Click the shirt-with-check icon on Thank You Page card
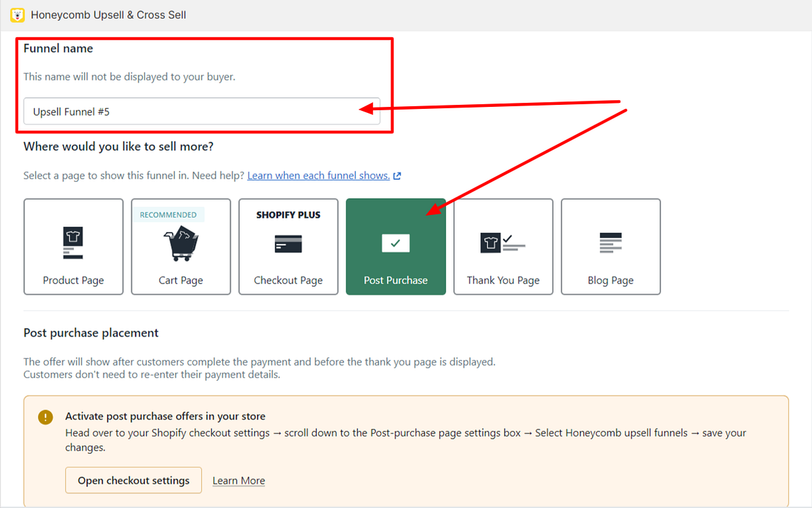812x508 pixels. (502, 242)
